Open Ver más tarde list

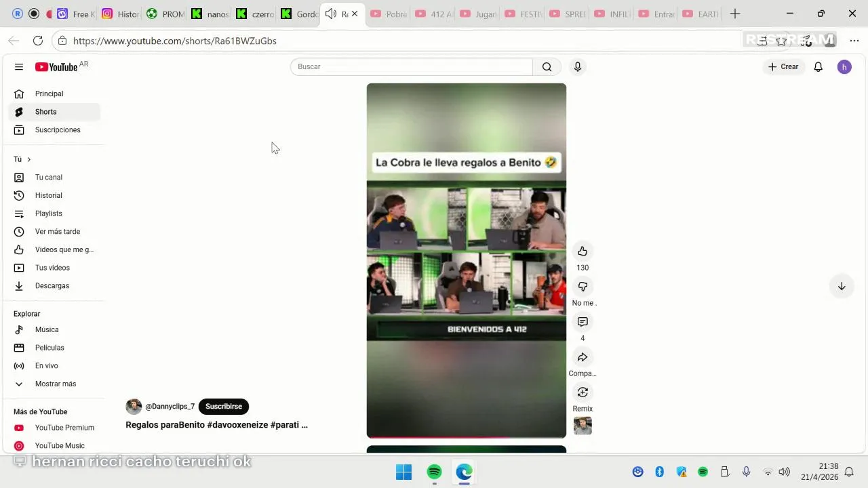[x=54, y=231]
